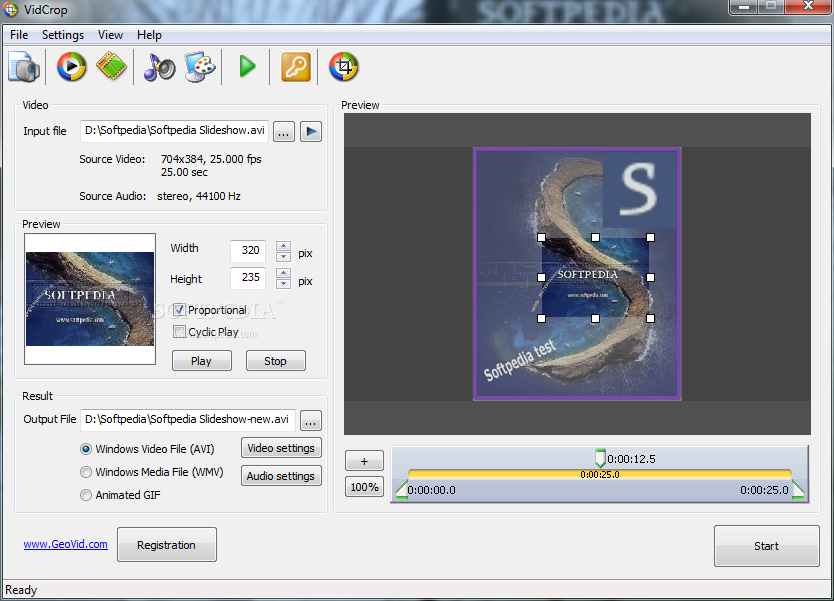Click the 100% zoom button

point(364,487)
